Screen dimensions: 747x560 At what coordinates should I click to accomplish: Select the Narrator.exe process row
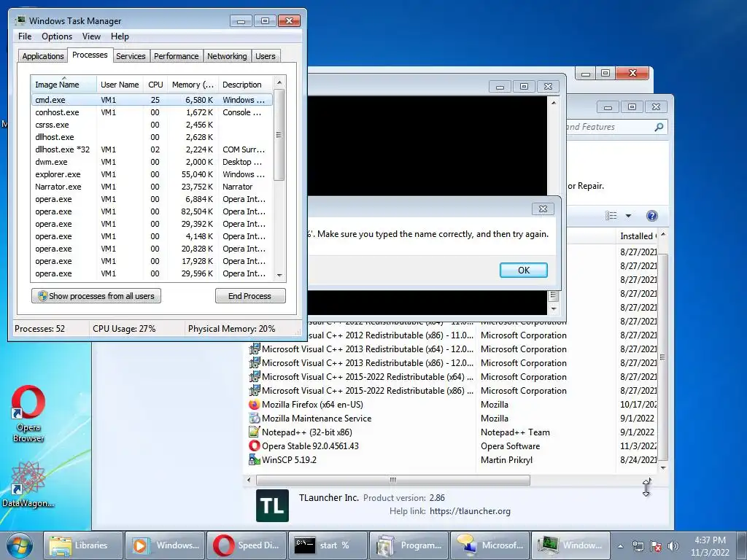(x=152, y=187)
